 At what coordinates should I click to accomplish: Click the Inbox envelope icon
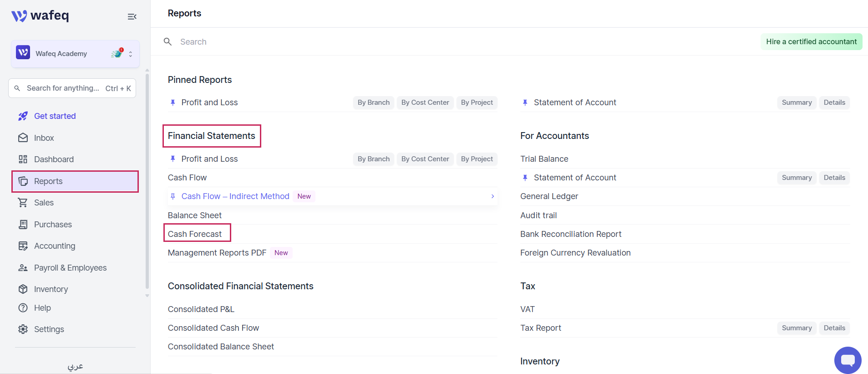point(23,138)
